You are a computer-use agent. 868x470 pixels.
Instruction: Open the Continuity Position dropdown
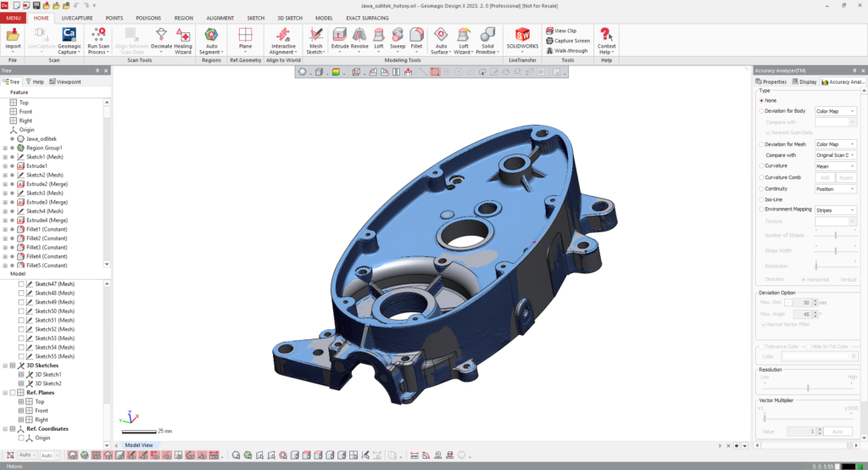coord(835,189)
